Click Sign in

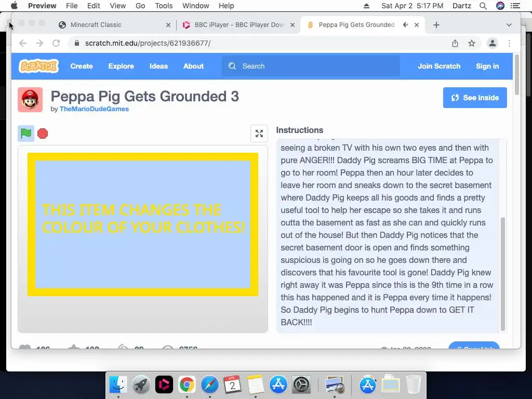487,66
